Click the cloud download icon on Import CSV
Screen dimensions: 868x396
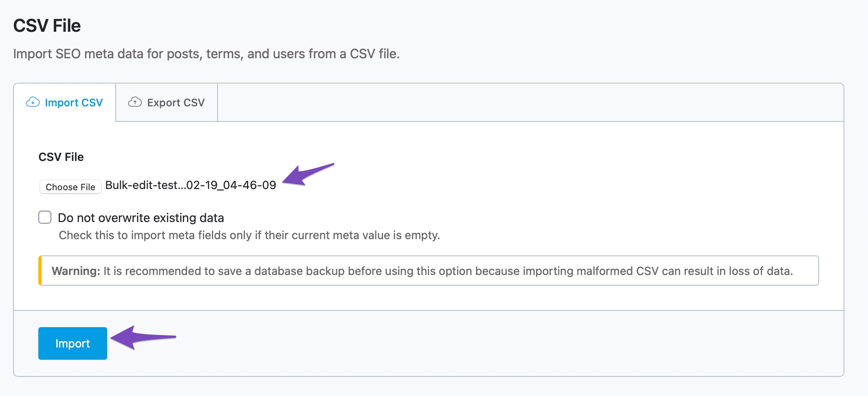(x=33, y=102)
